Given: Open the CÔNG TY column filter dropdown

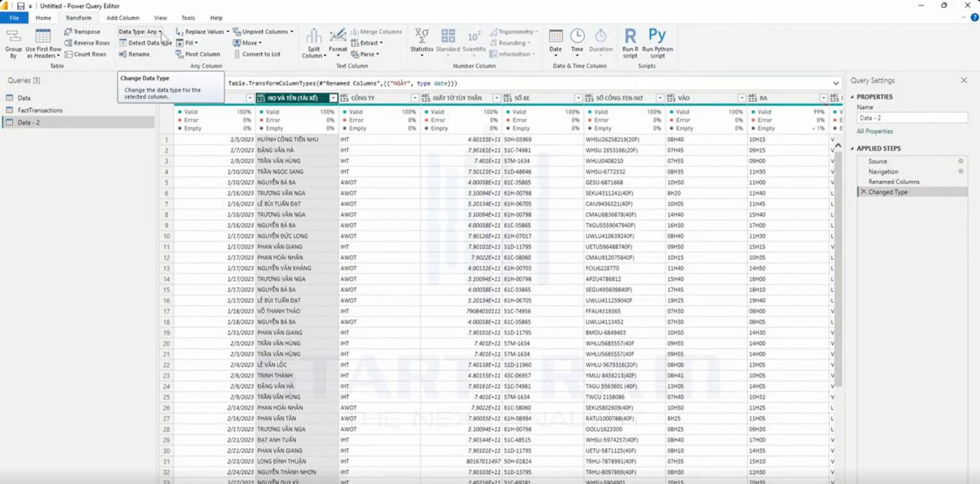Looking at the screenshot, I should click(415, 98).
